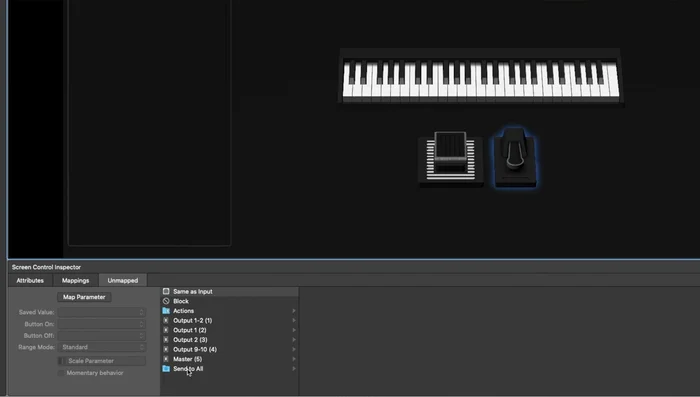Open the Button Off dropdown
Image resolution: width=700 pixels, height=397 pixels.
tap(102, 335)
